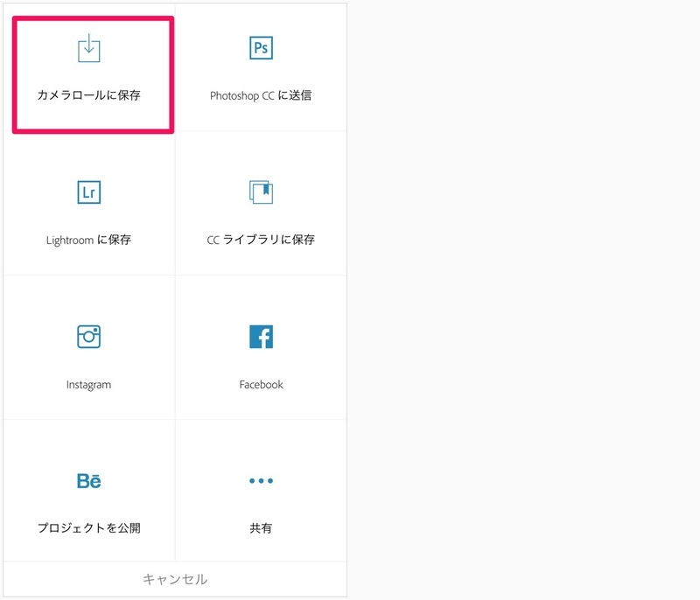The height and width of the screenshot is (600, 700).
Task: Cancel with the キャンセル button
Action: point(175,579)
